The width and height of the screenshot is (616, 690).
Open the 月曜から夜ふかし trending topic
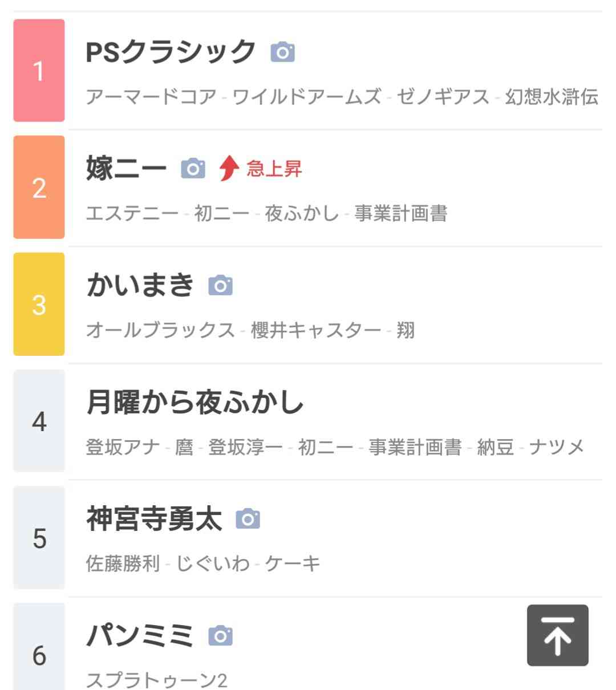(x=195, y=402)
